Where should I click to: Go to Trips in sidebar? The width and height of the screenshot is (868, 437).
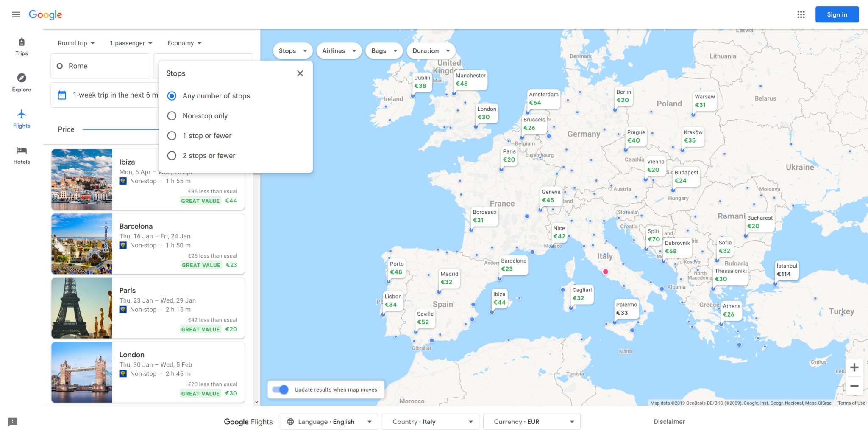(22, 47)
